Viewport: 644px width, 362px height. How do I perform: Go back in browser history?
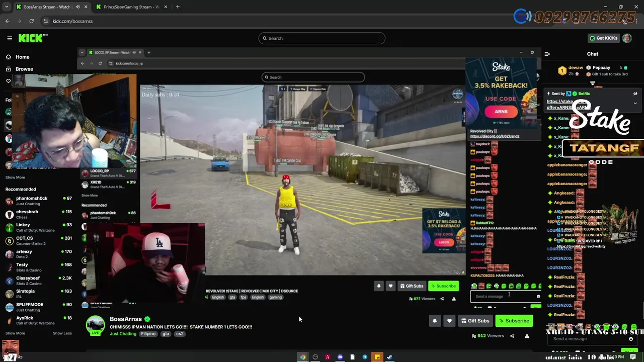(x=7, y=21)
